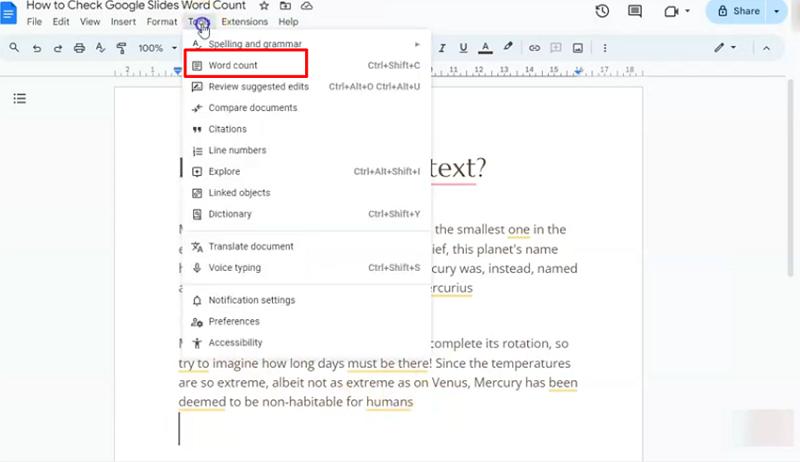Select Word count from the Tools menu

[307, 65]
